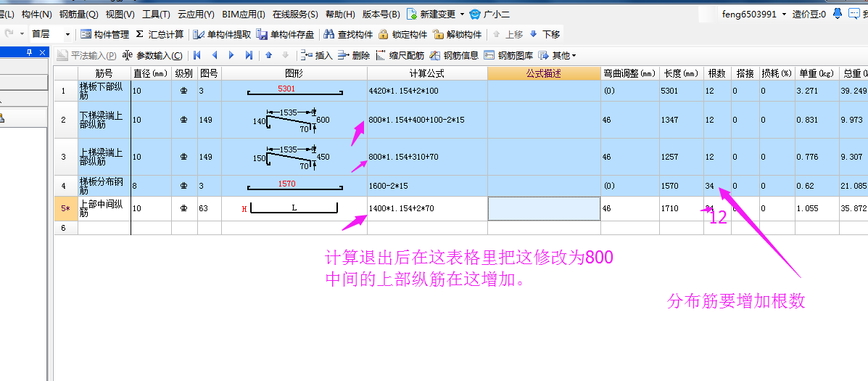Click 插入 insert row button
The height and width of the screenshot is (381, 868).
pos(317,55)
